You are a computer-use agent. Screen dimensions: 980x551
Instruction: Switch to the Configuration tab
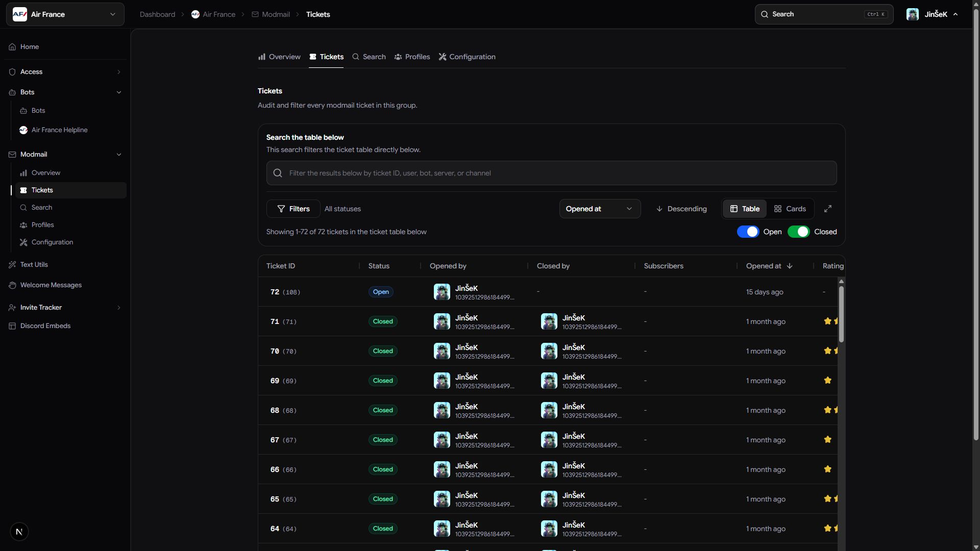(x=467, y=57)
